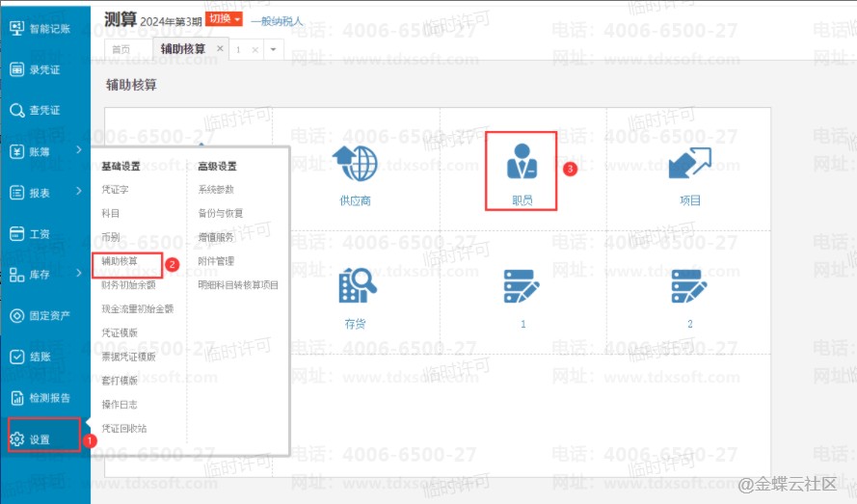
Task: Open the tab list dropdown arrow
Action: pos(274,49)
